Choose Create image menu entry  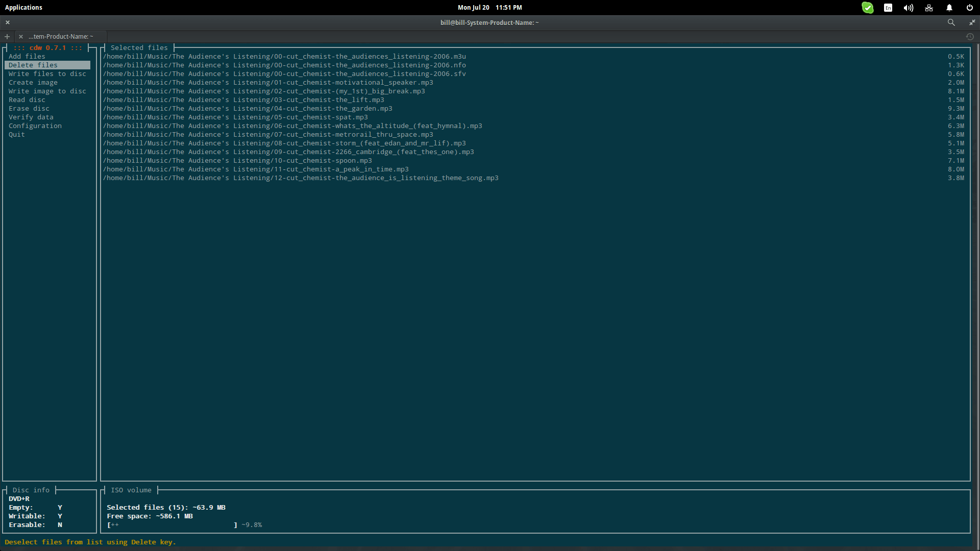33,83
